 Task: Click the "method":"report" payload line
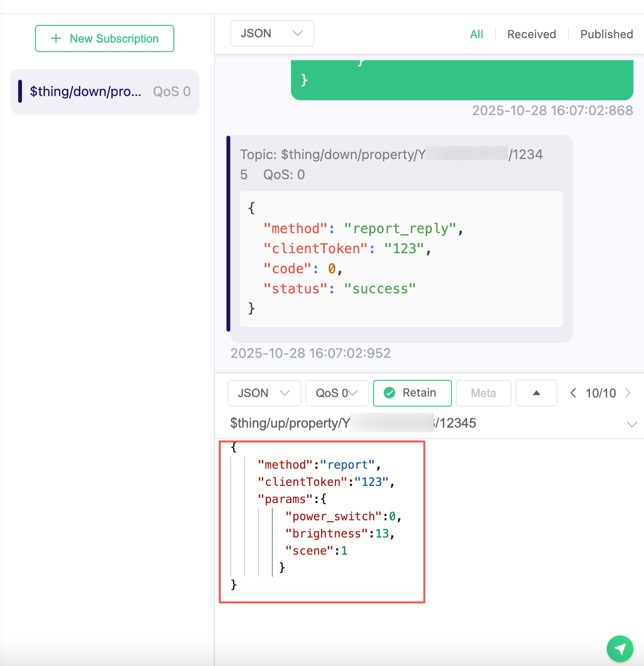(319, 465)
